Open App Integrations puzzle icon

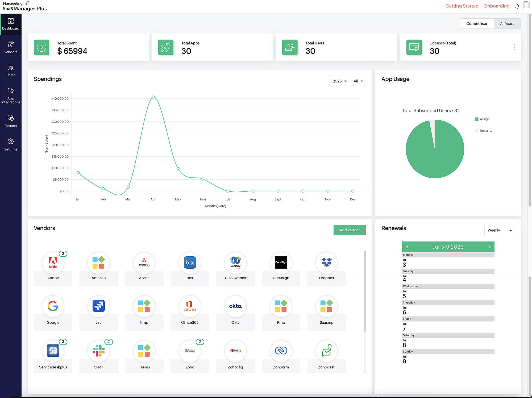pyautogui.click(x=11, y=91)
